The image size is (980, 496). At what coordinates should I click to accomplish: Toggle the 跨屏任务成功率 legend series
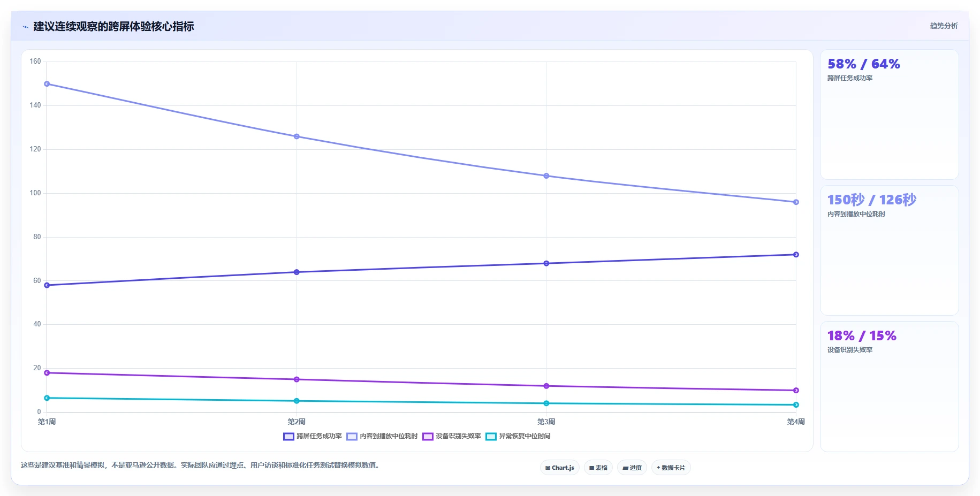click(313, 436)
